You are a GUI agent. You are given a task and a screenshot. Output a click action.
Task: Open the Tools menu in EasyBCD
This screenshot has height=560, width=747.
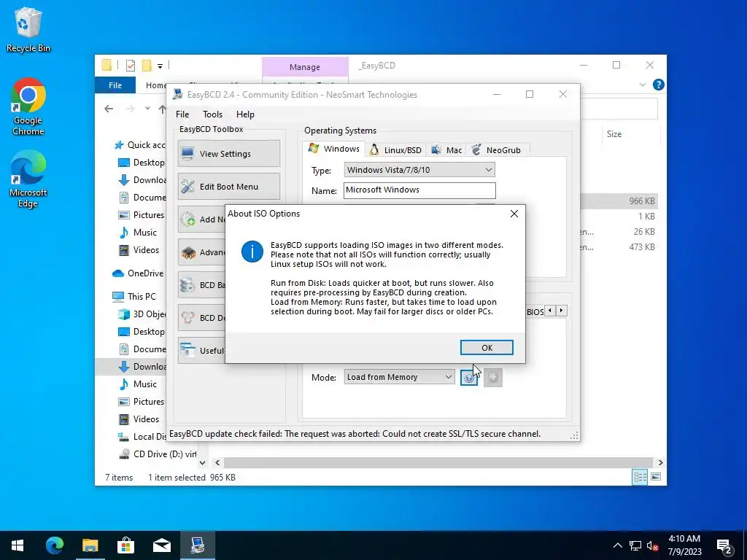pyautogui.click(x=212, y=114)
